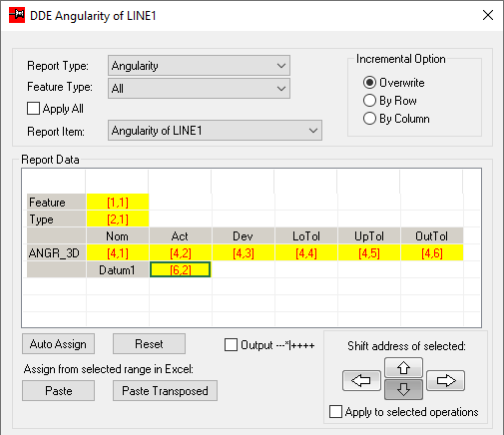The image size is (504, 435).
Task: Click Paste Transposed button
Action: pos(165,391)
